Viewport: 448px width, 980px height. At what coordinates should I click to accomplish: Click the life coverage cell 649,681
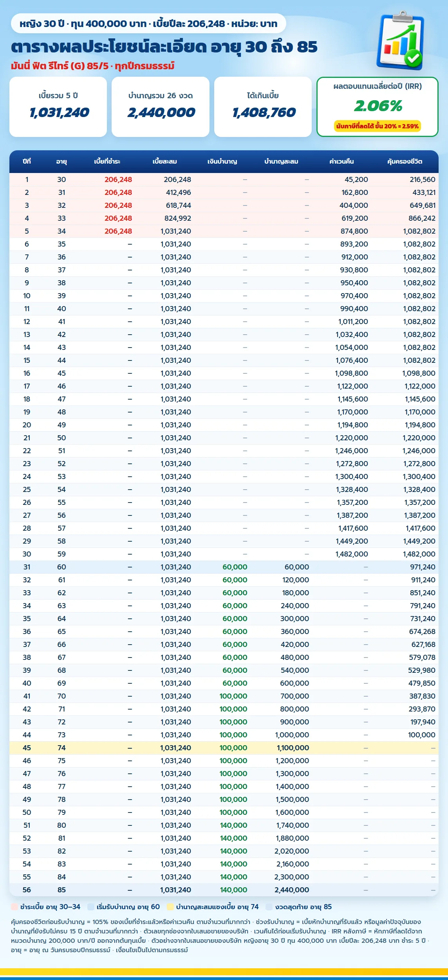(423, 205)
